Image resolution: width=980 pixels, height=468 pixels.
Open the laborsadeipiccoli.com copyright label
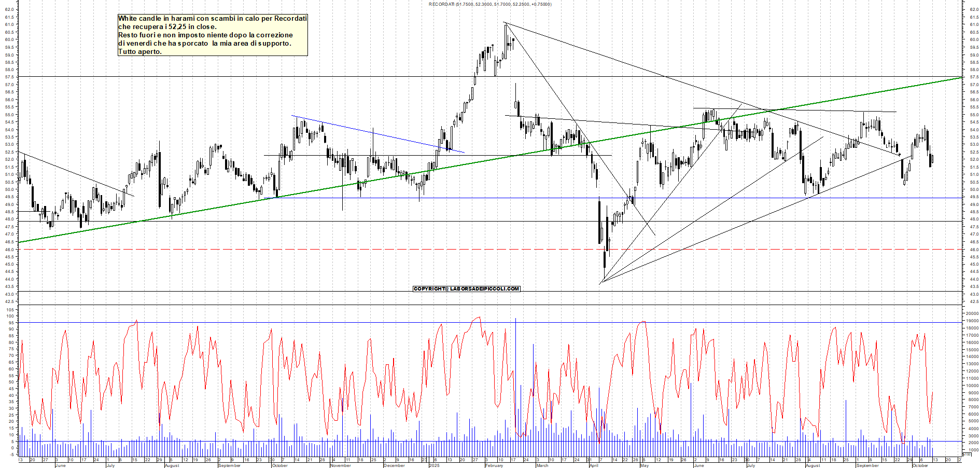tap(466, 288)
